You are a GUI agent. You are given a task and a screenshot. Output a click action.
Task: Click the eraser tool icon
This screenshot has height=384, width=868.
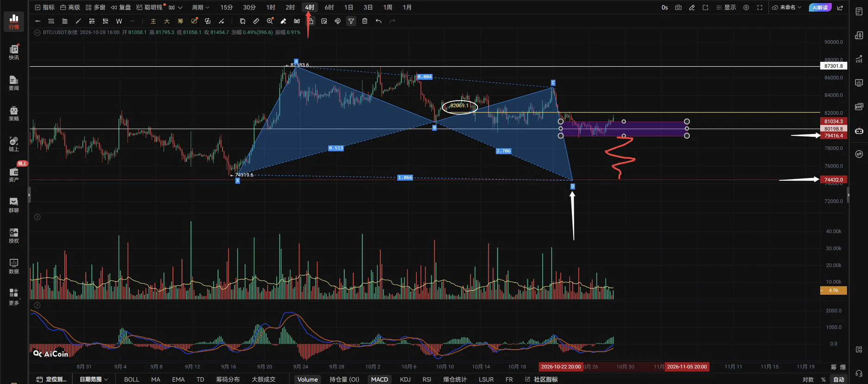283,21
